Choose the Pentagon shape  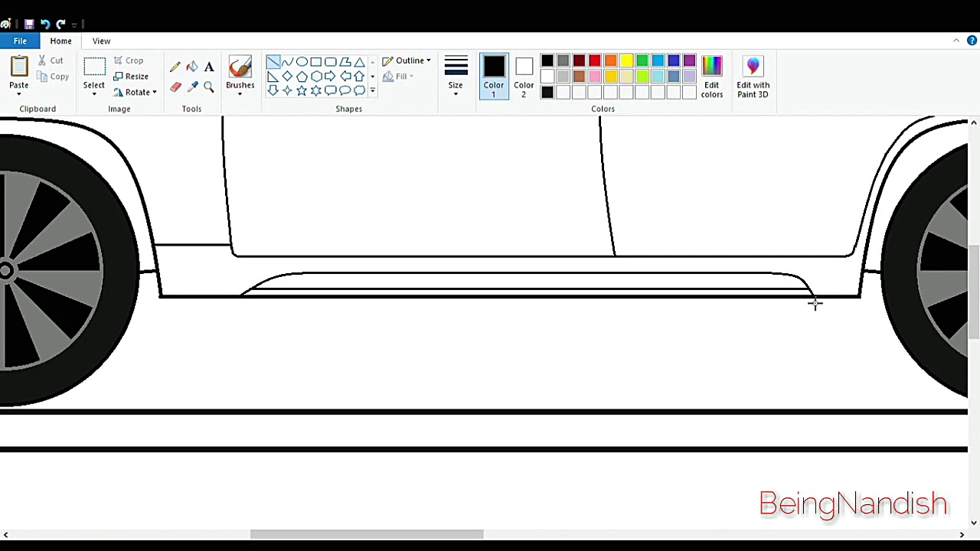[x=302, y=77]
